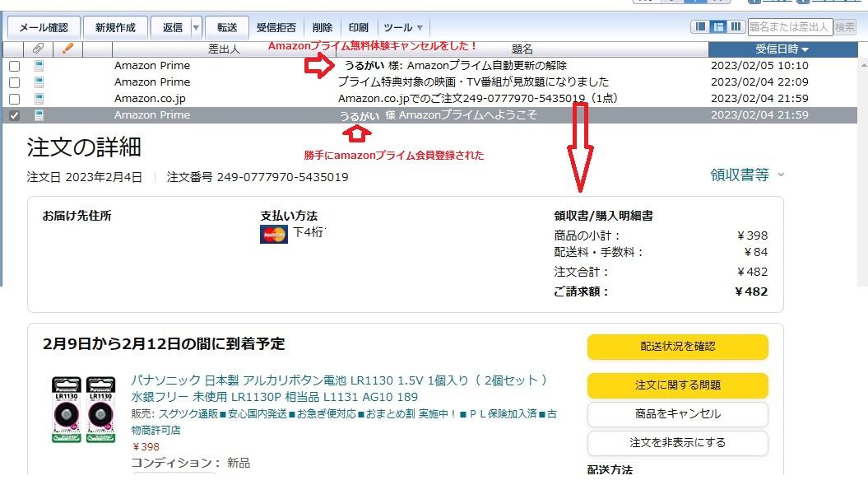Open the パナソニック アルカリボタン電池 product link

(x=339, y=389)
